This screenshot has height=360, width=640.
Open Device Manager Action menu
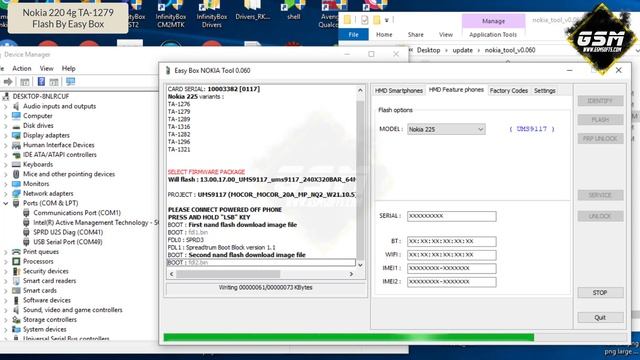point(22,69)
